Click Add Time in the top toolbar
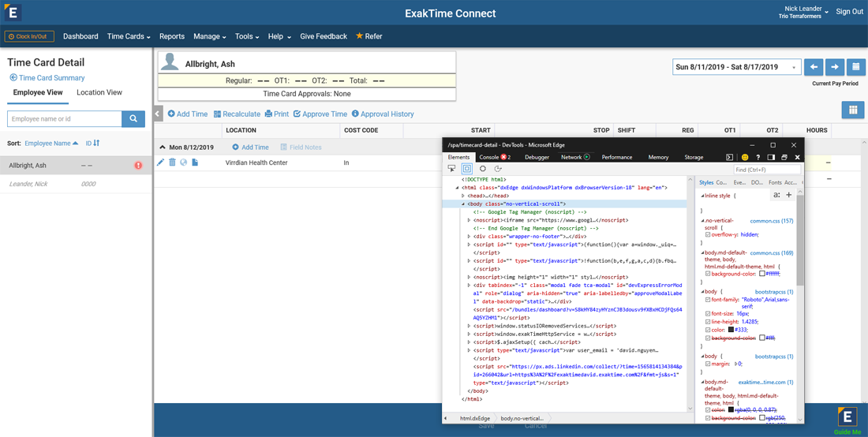Screen dimensions: 868x437 [188, 114]
